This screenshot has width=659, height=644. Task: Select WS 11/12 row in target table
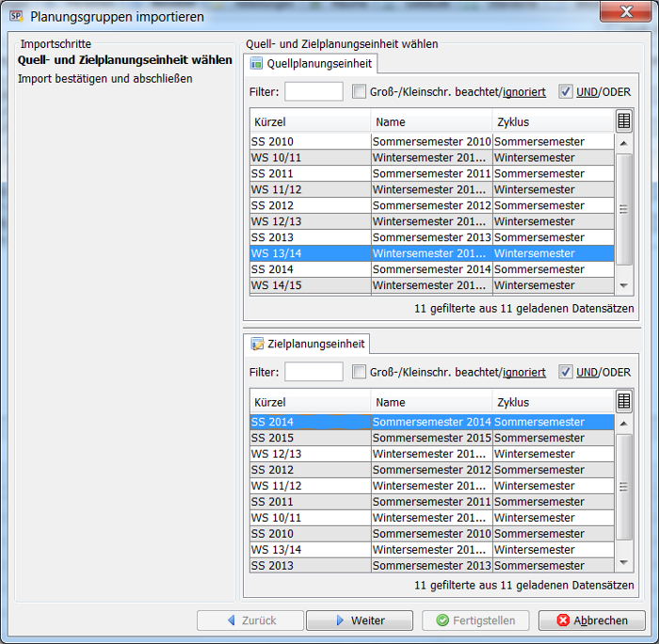[432, 486]
